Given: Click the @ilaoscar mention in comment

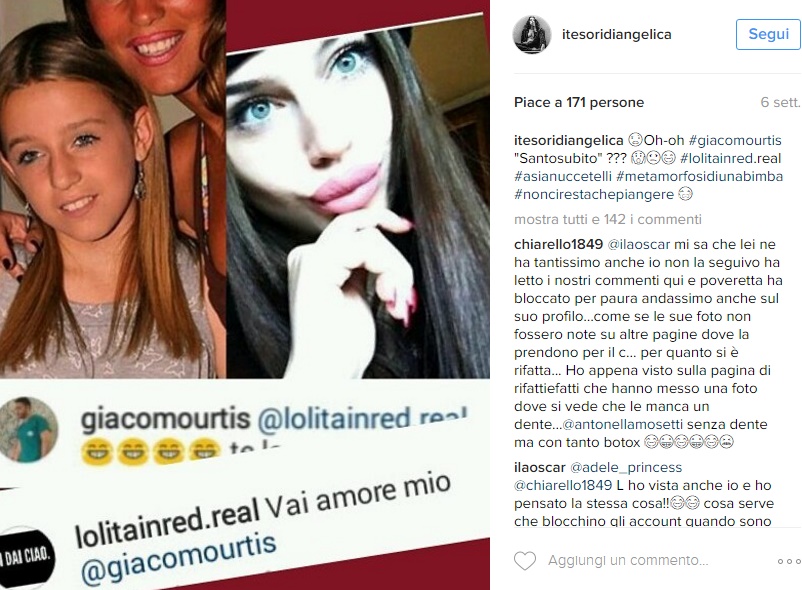Looking at the screenshot, I should tap(639, 244).
